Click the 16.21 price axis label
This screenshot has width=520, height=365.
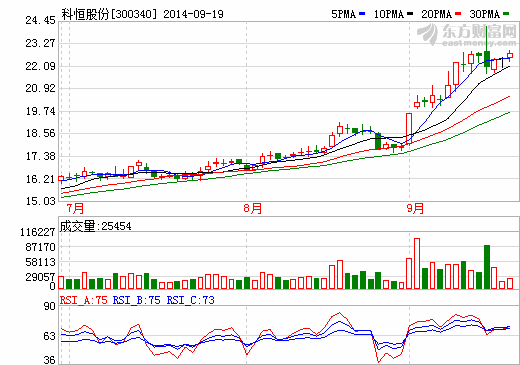tap(40, 179)
